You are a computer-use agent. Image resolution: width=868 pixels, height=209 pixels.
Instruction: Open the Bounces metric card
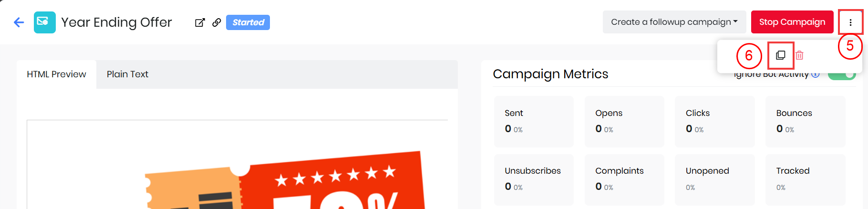point(805,121)
